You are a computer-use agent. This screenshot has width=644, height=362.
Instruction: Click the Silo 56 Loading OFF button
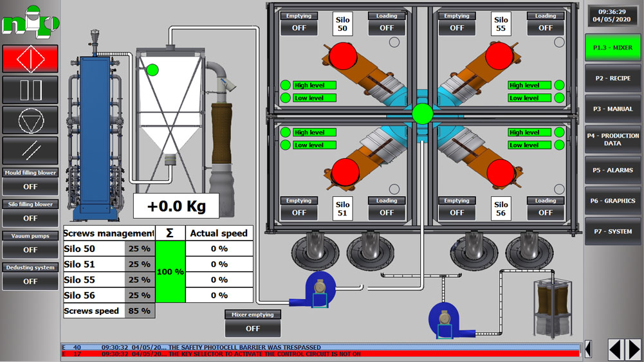coord(545,212)
